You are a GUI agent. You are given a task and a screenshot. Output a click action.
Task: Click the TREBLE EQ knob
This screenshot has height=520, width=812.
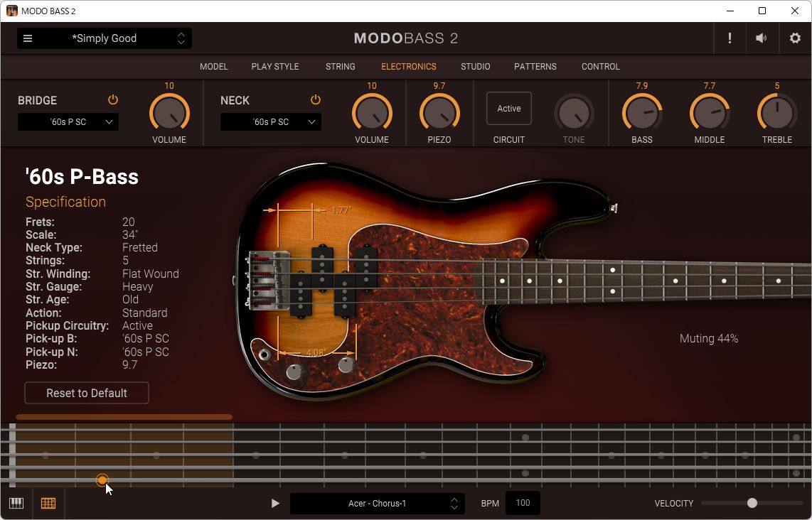776,114
